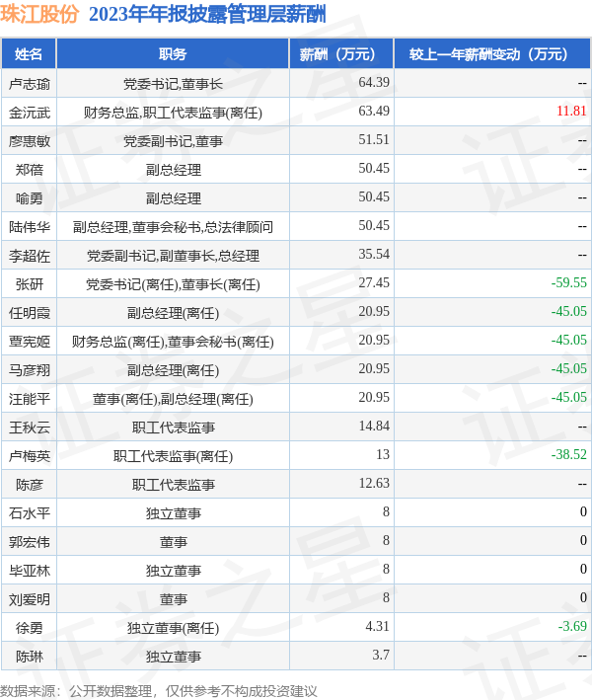Click position 党委副书记,副董事长,总经理

pyautogui.click(x=173, y=256)
